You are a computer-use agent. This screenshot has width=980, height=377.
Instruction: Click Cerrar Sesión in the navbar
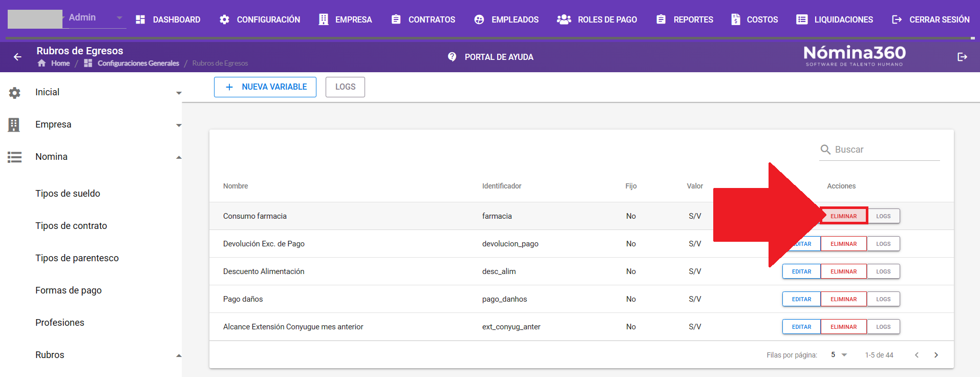(931, 19)
